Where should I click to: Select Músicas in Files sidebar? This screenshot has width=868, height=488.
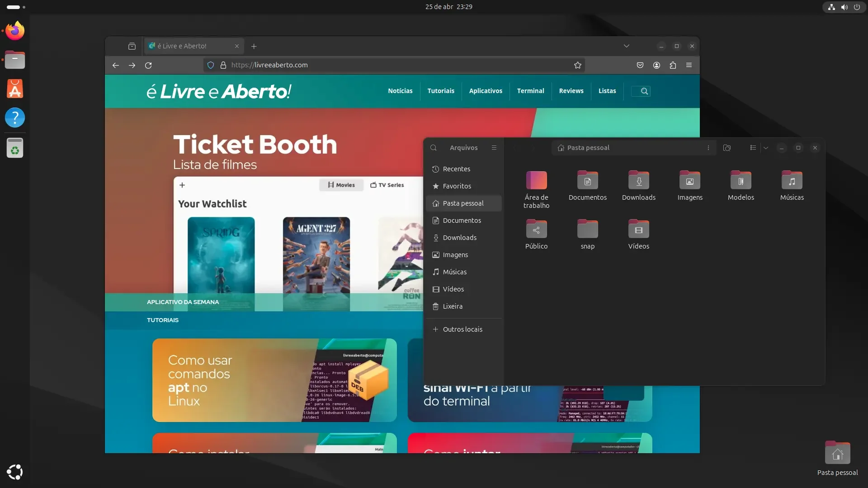(464, 272)
